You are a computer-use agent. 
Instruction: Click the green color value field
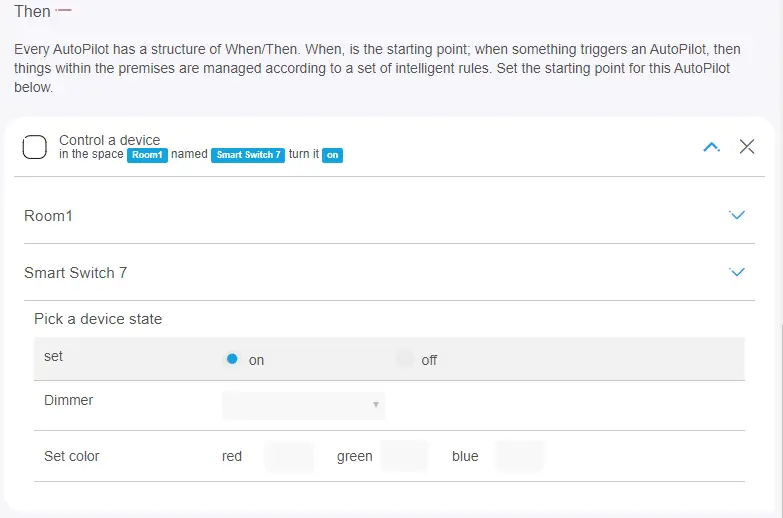(404, 456)
